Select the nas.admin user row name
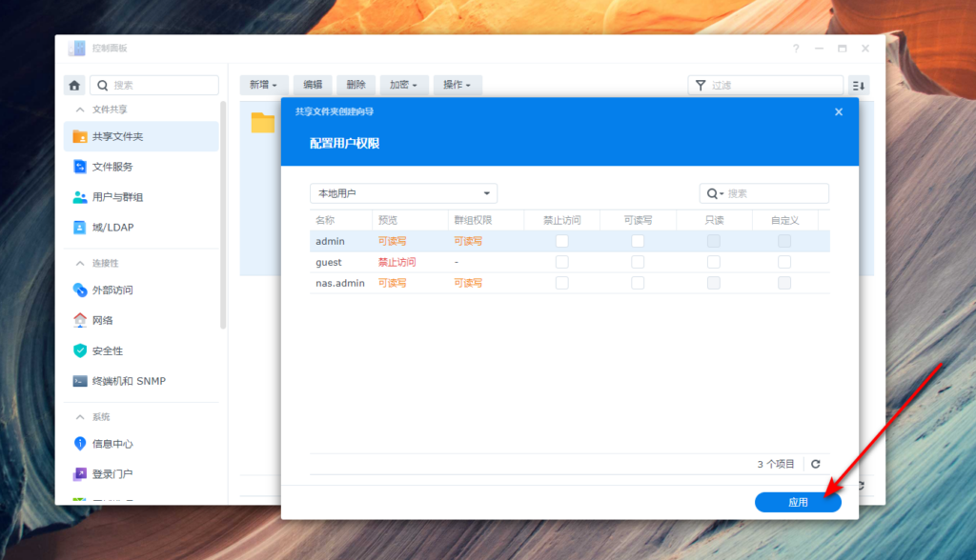Image resolution: width=976 pixels, height=560 pixels. (340, 283)
